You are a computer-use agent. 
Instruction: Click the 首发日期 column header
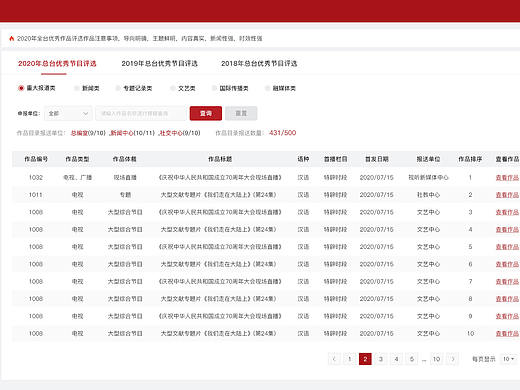(377, 159)
